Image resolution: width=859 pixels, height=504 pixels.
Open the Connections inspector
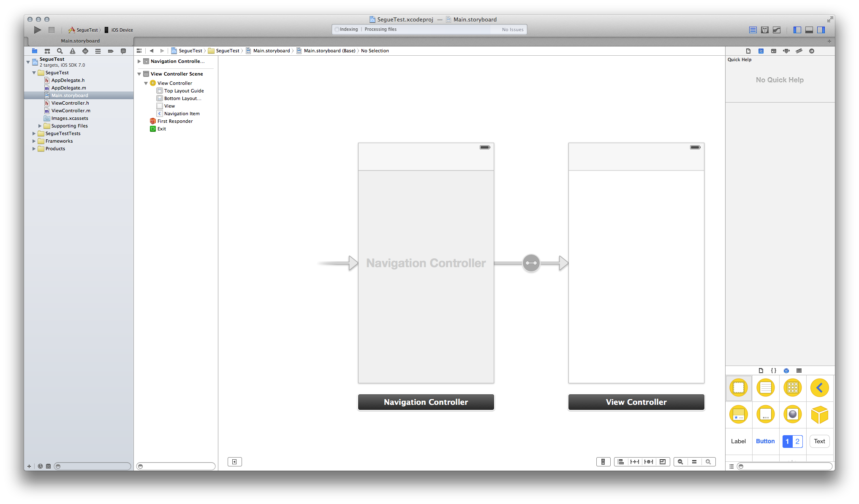(811, 51)
